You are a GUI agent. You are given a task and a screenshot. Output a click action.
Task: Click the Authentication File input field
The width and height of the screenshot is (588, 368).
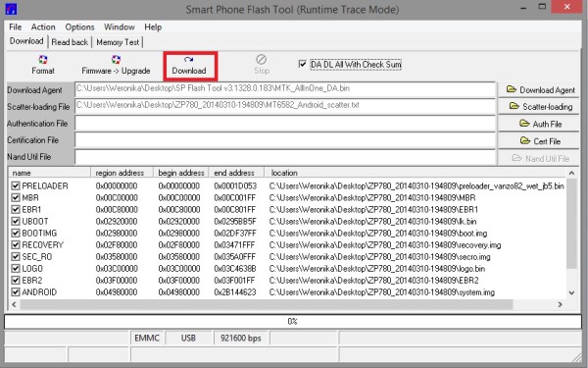pyautogui.click(x=285, y=124)
